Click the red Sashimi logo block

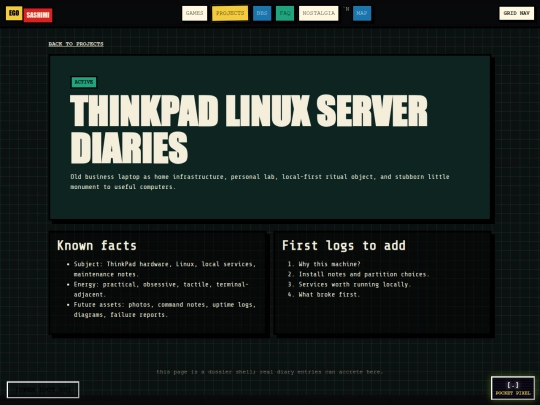tap(38, 15)
